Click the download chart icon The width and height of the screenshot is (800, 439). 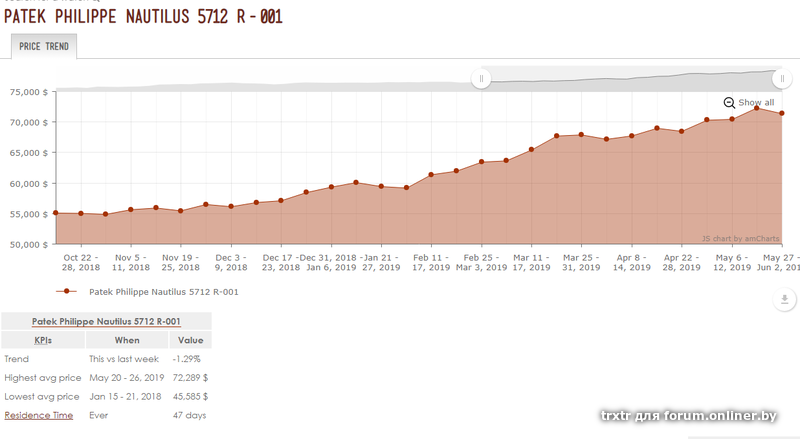pyautogui.click(x=784, y=299)
